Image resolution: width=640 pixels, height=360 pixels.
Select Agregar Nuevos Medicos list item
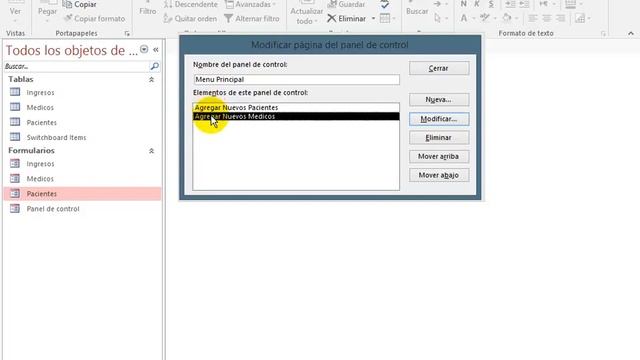pyautogui.click(x=296, y=116)
